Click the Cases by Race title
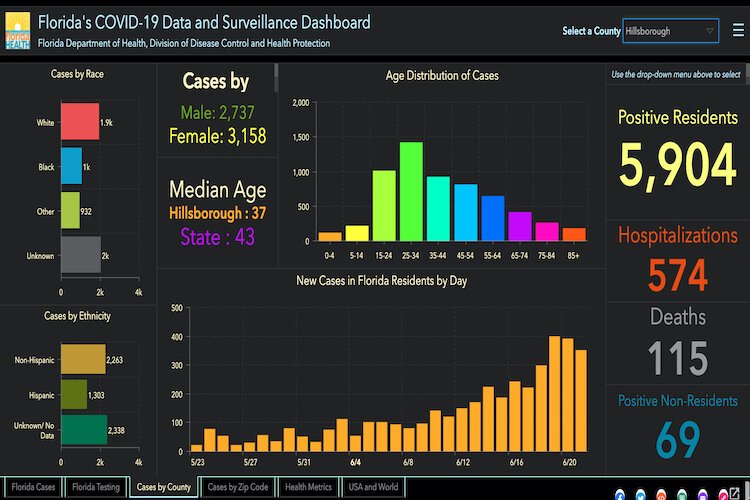Screen dimensions: 750x500 [77, 74]
